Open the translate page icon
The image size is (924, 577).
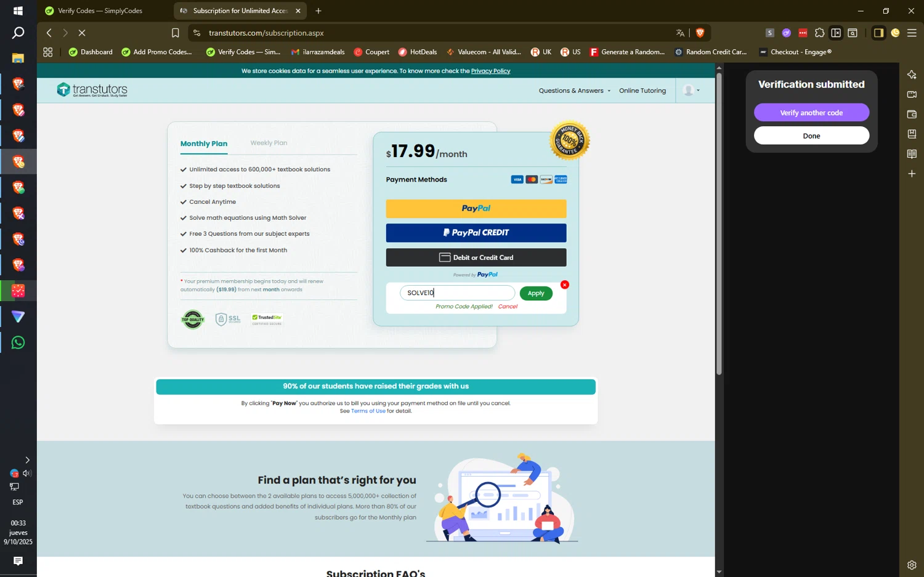(680, 33)
